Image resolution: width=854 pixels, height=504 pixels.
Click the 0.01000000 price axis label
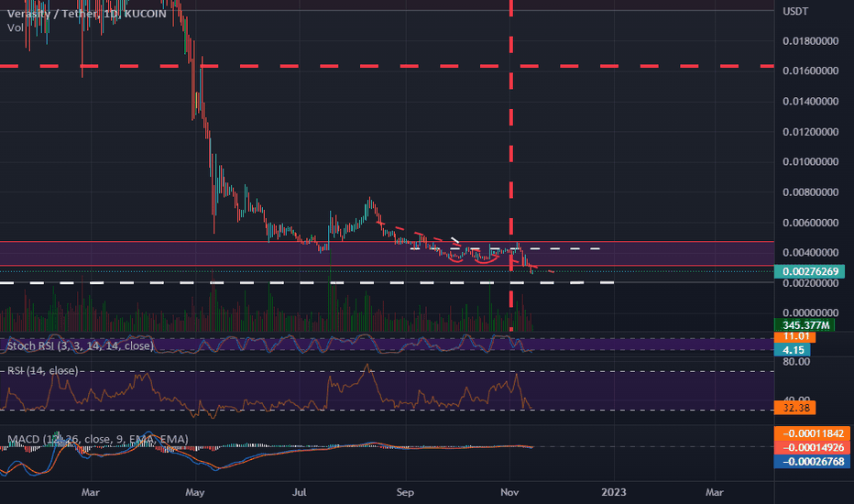coord(810,162)
